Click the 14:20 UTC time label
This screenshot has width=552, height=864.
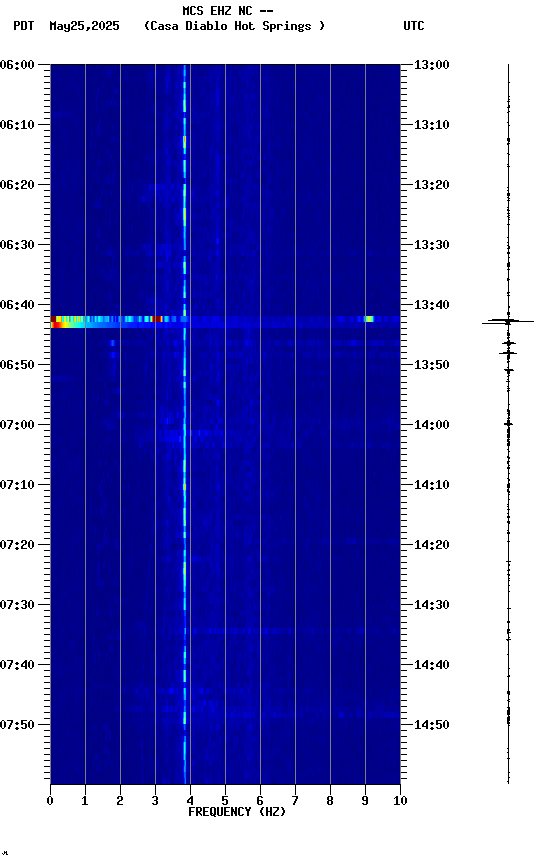click(x=432, y=545)
